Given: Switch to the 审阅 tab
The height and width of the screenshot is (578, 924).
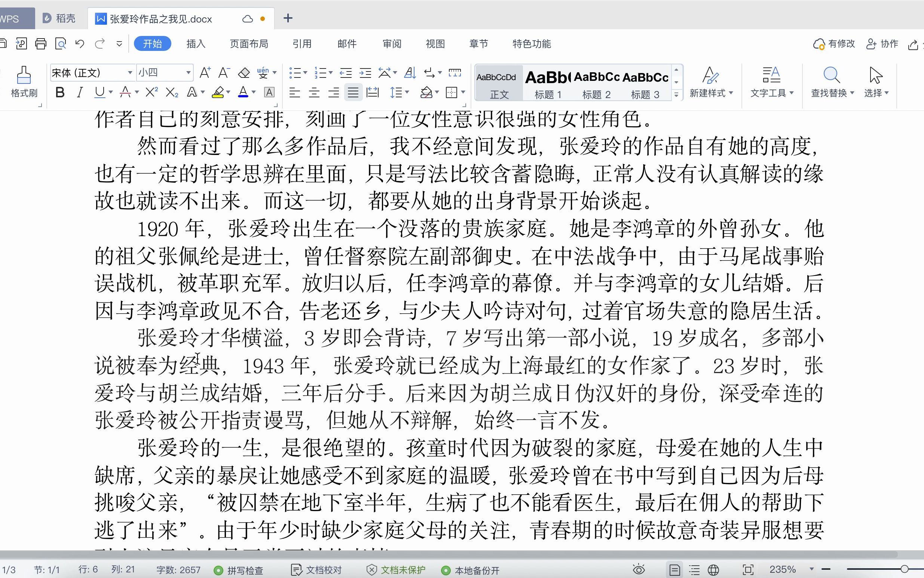Looking at the screenshot, I should tap(392, 44).
